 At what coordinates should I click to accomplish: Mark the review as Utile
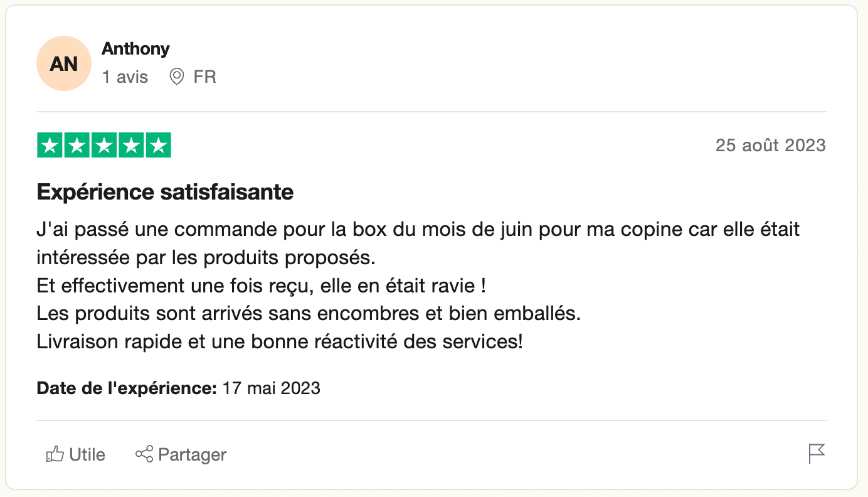tap(76, 454)
